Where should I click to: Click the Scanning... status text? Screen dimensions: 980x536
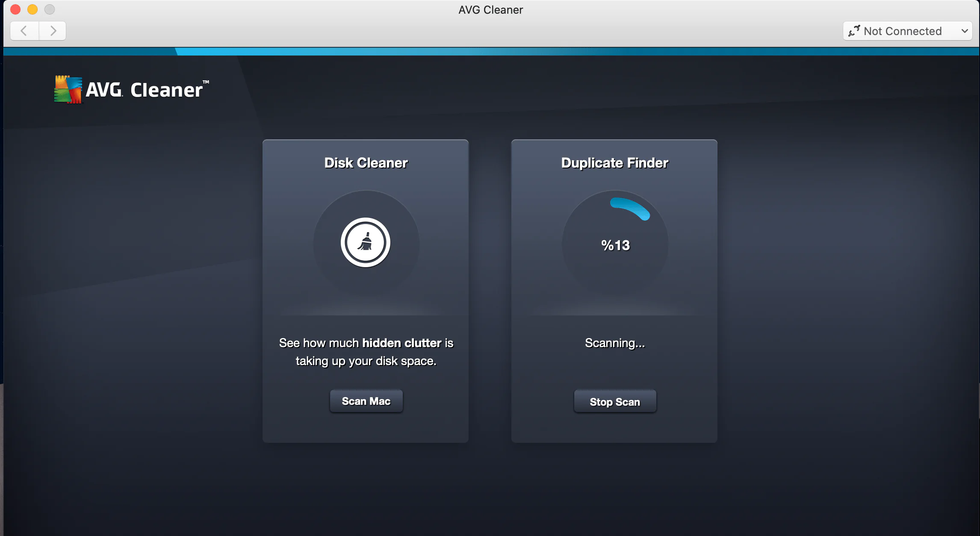(x=615, y=343)
